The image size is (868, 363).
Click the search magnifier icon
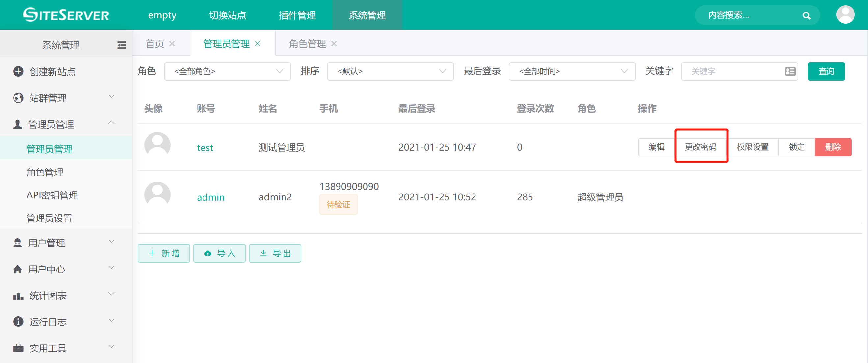(807, 15)
